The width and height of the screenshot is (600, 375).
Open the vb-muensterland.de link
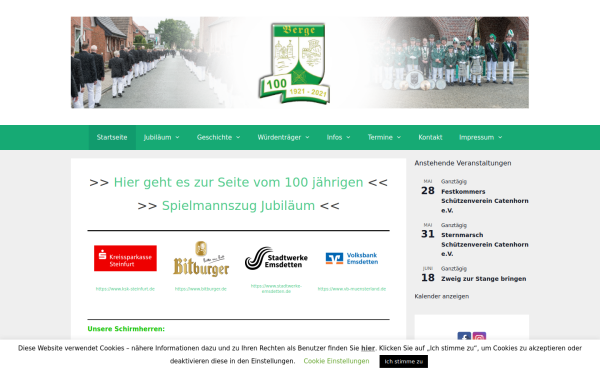click(352, 289)
